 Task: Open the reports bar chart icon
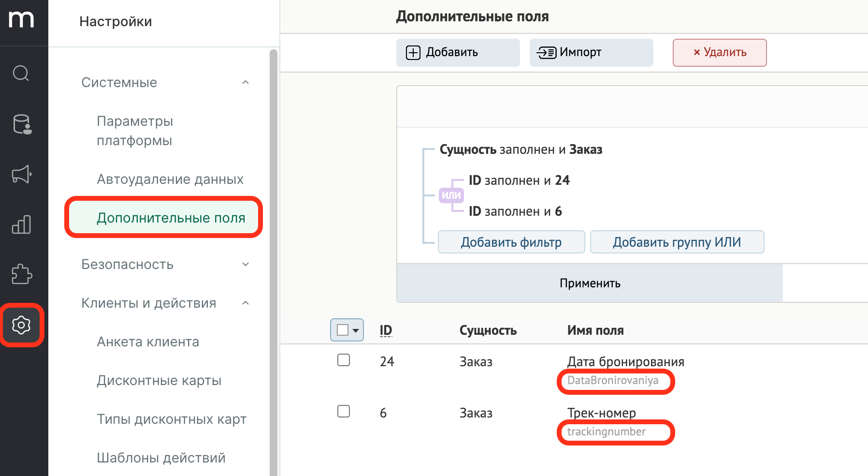[21, 224]
